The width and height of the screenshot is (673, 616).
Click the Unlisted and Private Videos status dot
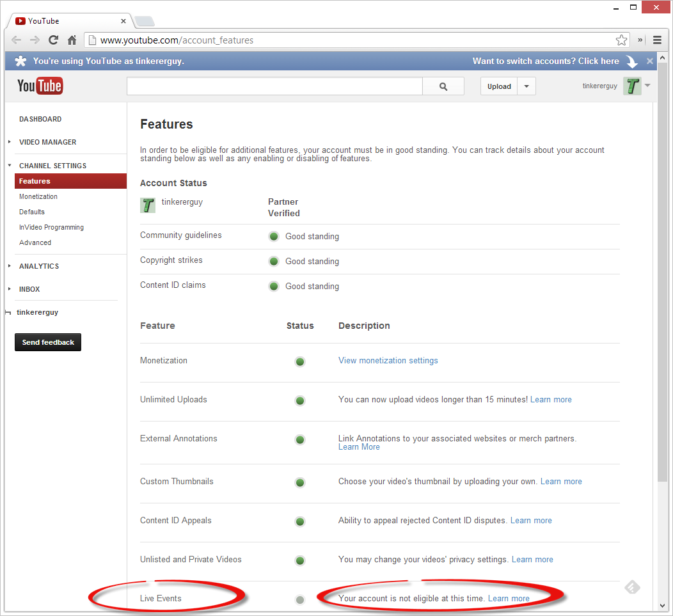coord(300,560)
